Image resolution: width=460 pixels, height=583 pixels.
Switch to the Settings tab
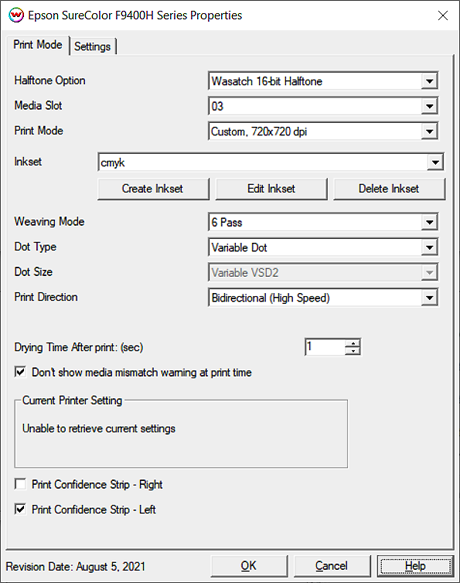[x=93, y=46]
